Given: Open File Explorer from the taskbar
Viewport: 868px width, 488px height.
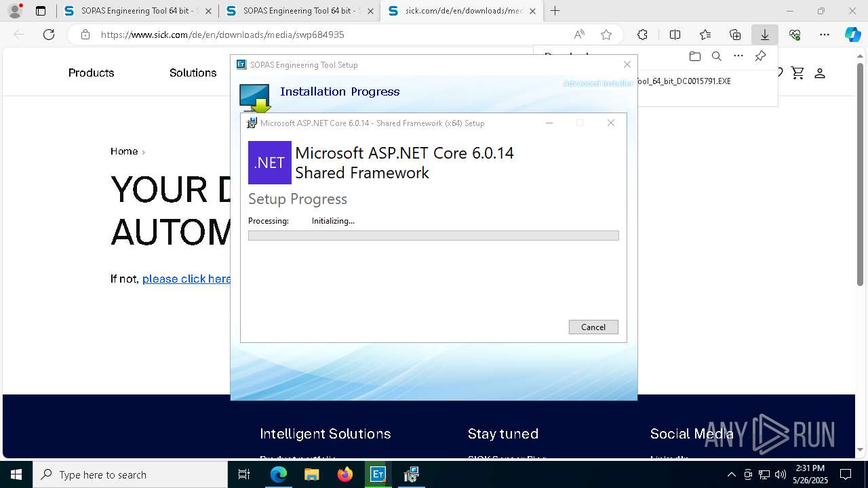Looking at the screenshot, I should point(311,474).
